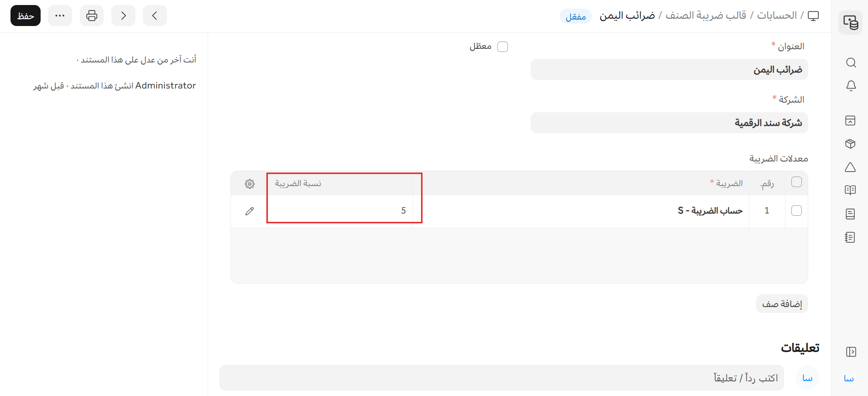Click the tax rate cell value 5
This screenshot has height=396, width=868.
(x=341, y=210)
